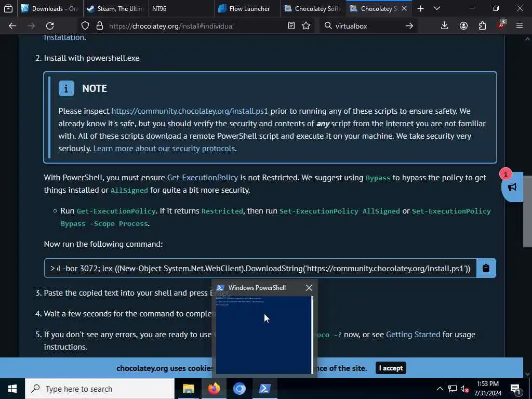532x399 pixels.
Task: Click the Firefox taskbar icon
Action: (x=214, y=389)
